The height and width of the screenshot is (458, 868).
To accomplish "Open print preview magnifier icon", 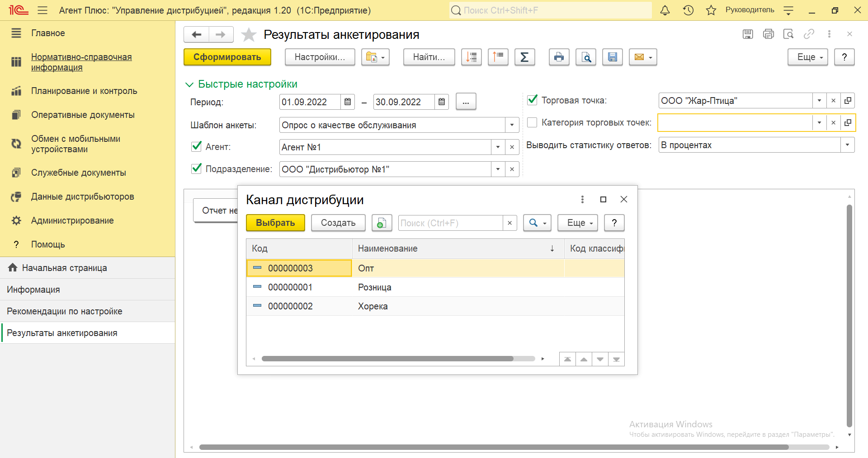I will click(586, 57).
